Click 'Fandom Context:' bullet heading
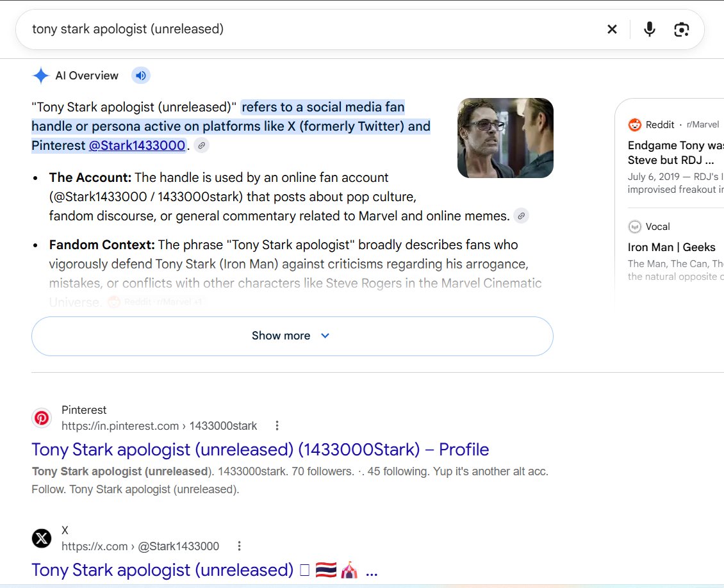The width and height of the screenshot is (724, 588). tap(102, 245)
